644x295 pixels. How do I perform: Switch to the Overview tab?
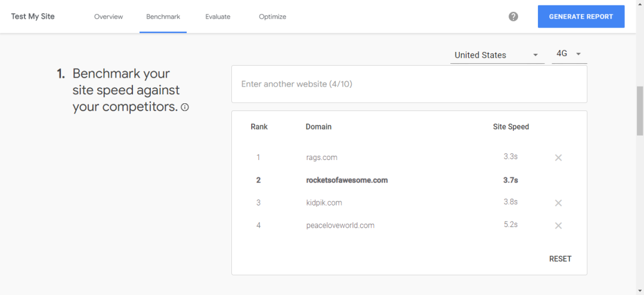coord(109,17)
